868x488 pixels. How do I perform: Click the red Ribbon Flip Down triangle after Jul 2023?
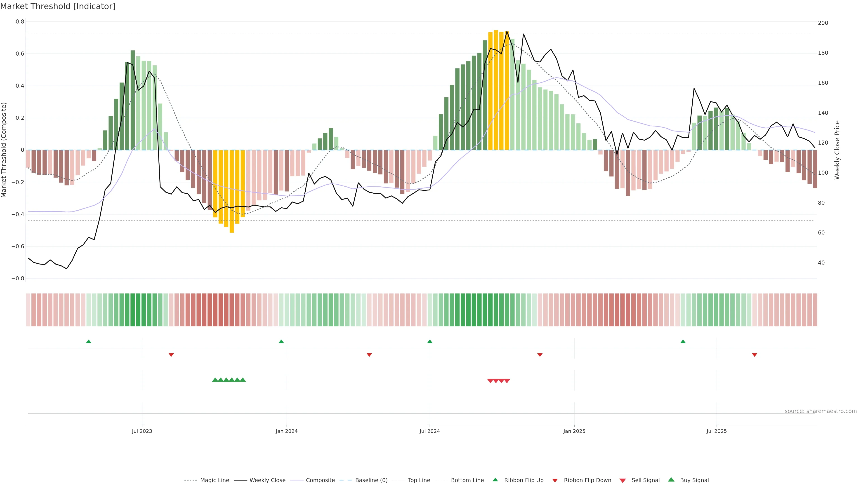pos(171,355)
